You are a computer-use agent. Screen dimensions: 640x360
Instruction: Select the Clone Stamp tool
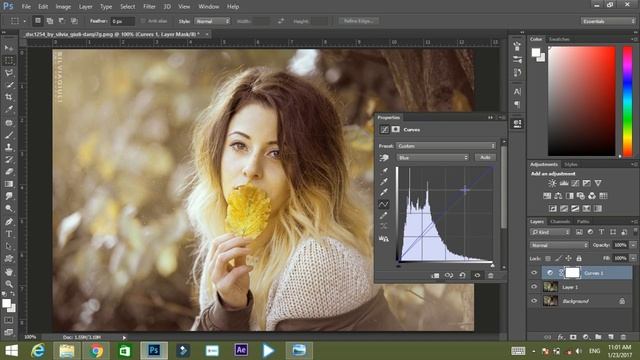9,147
